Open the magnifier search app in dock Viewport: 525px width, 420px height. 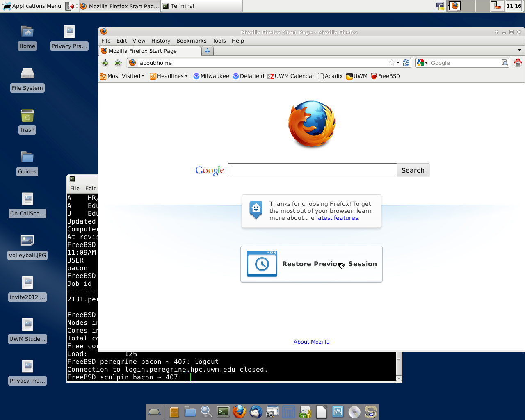[x=207, y=411]
